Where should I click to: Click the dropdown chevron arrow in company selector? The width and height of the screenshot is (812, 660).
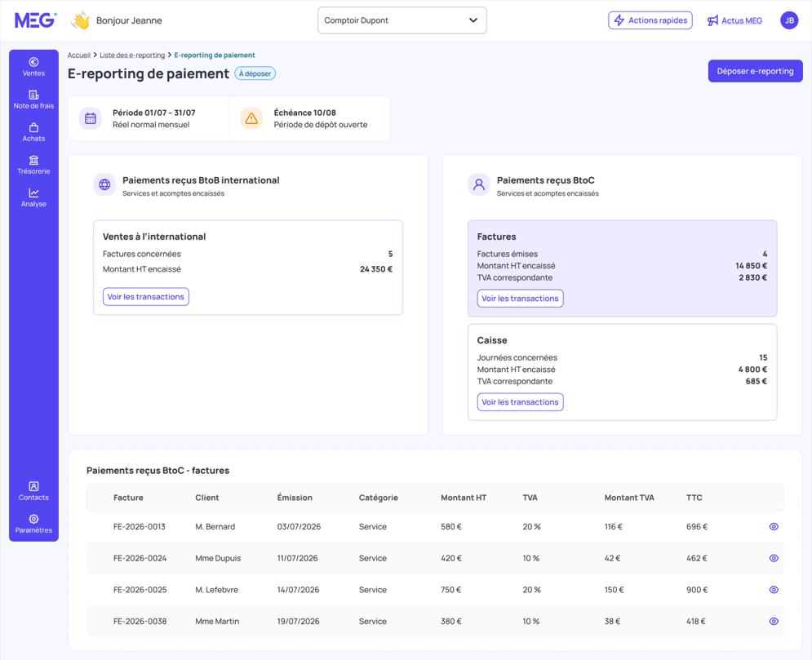[x=473, y=20]
